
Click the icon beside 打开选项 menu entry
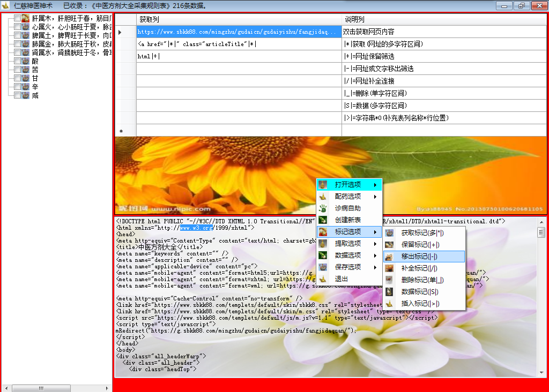point(323,185)
